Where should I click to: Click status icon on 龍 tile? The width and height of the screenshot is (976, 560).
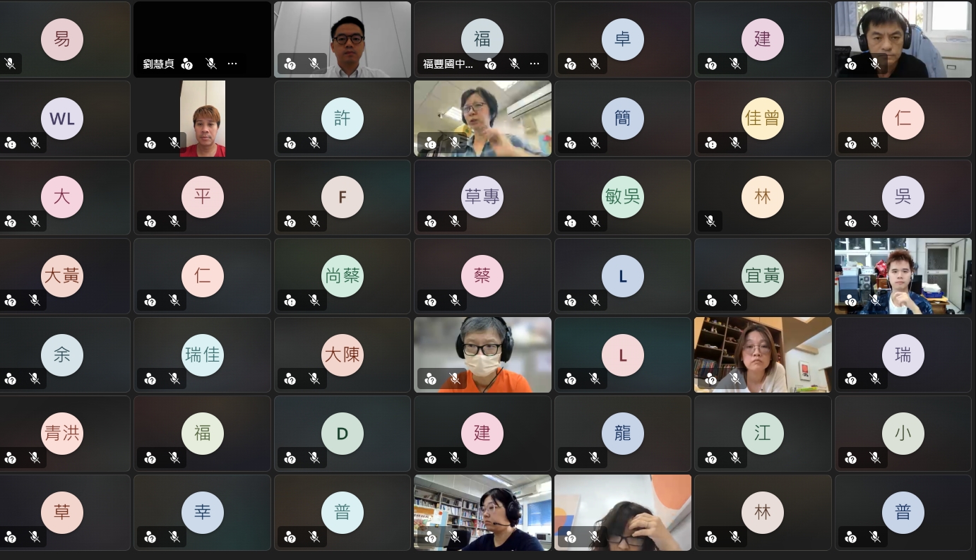tap(571, 458)
